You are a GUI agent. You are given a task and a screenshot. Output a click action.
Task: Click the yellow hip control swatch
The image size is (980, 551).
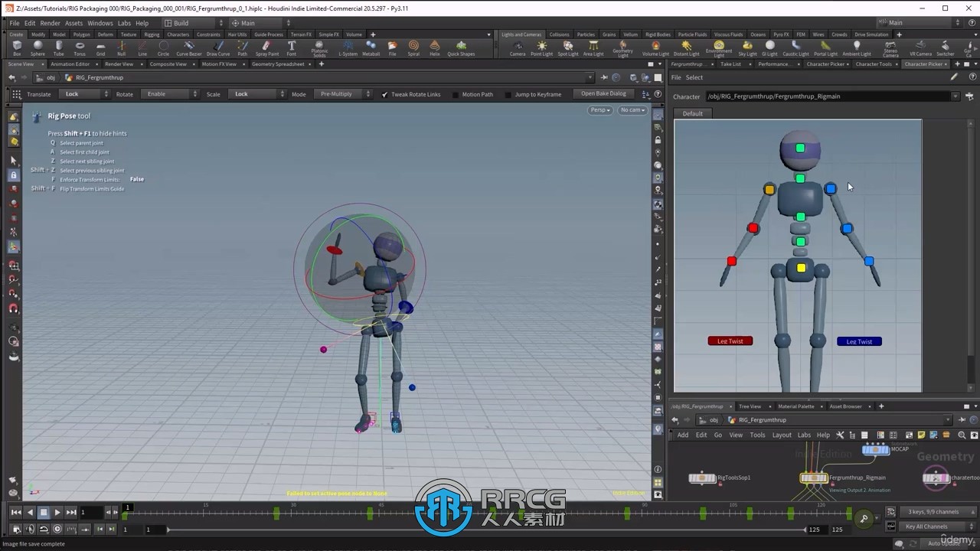[801, 268]
